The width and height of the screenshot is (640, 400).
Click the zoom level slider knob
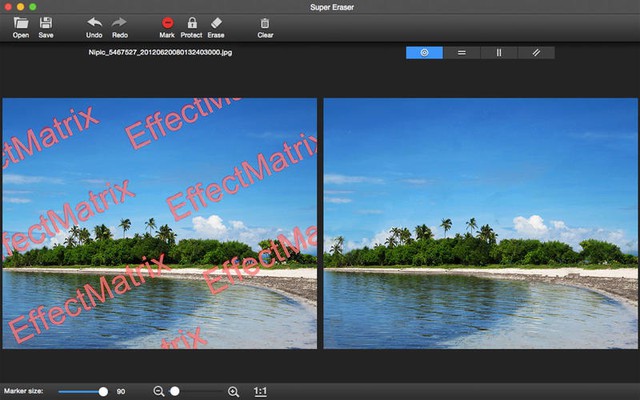point(175,391)
